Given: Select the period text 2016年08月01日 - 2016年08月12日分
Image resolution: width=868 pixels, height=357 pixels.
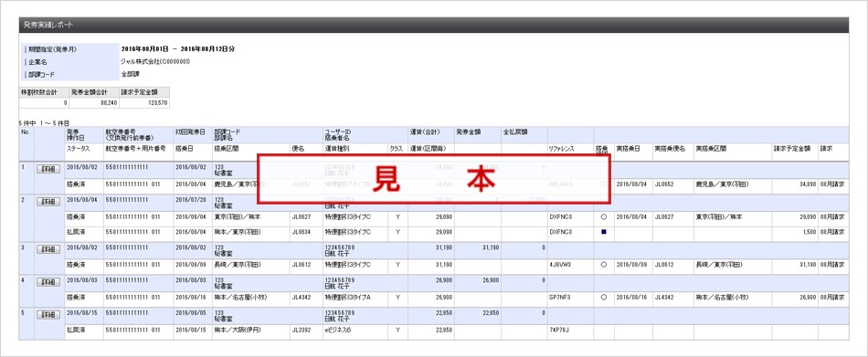Looking at the screenshot, I should pyautogui.click(x=177, y=49).
